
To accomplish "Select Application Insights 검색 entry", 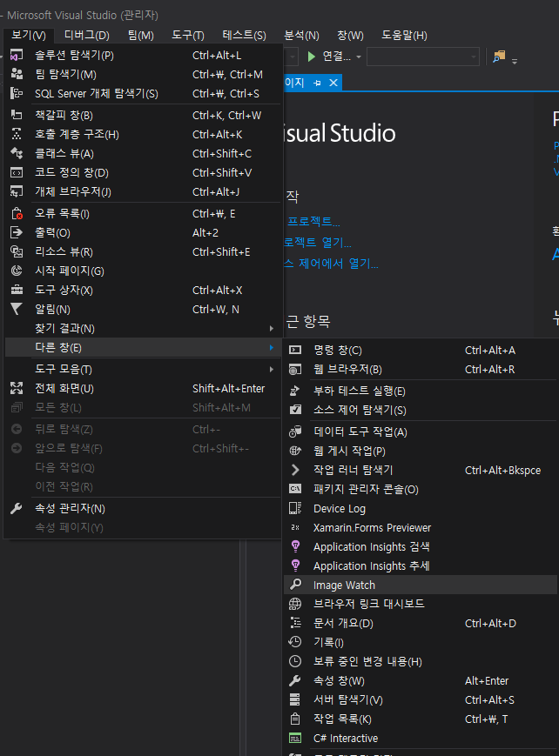I will 420,546.
